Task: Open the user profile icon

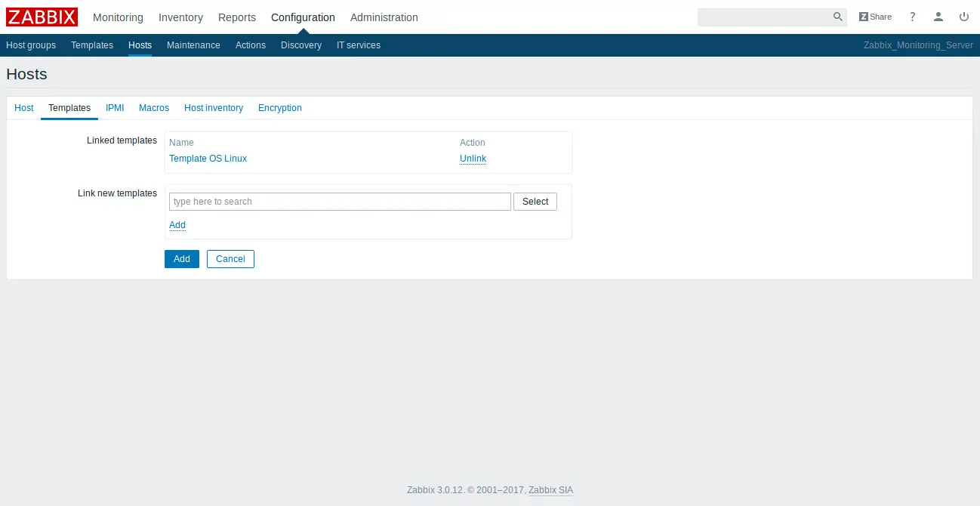Action: tap(938, 17)
